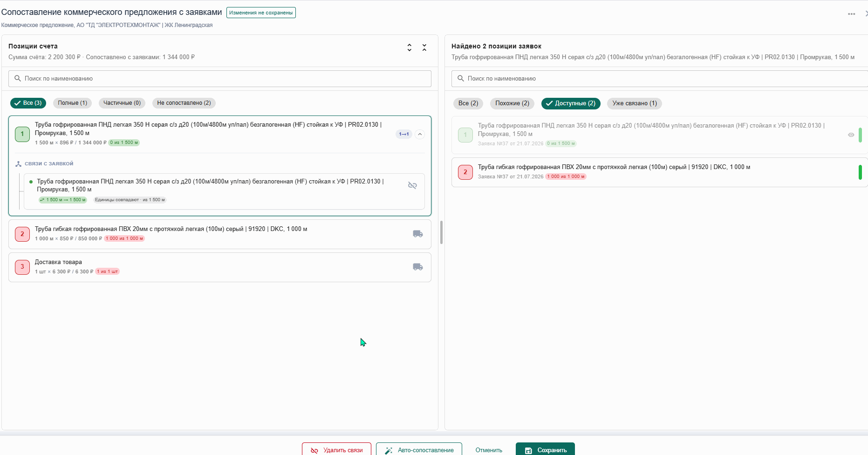Click the truck icon on the Доставка товара row
868x455 pixels.
[418, 267]
